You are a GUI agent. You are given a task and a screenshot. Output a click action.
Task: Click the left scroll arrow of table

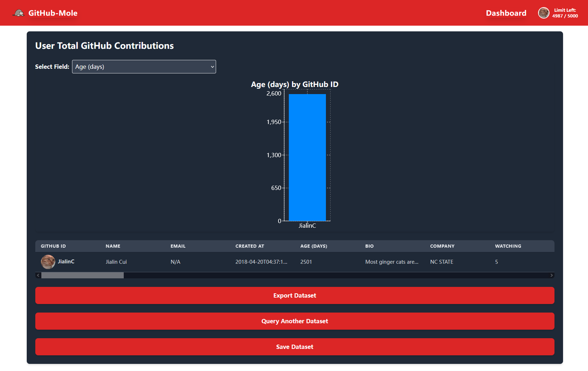tap(38, 275)
